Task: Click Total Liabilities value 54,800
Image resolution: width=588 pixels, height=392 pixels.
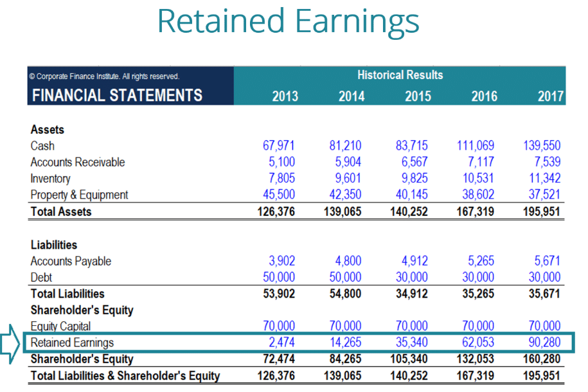Action: [x=345, y=294]
